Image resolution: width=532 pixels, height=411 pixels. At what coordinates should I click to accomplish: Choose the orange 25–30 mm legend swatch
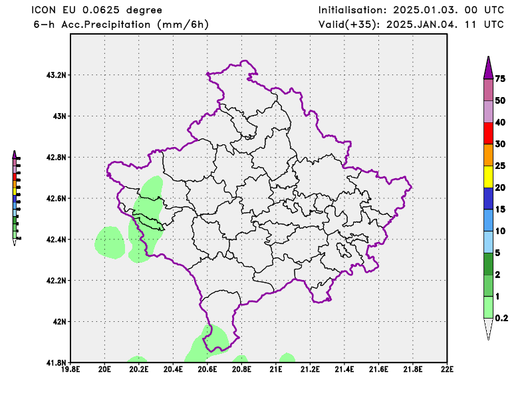488,155
